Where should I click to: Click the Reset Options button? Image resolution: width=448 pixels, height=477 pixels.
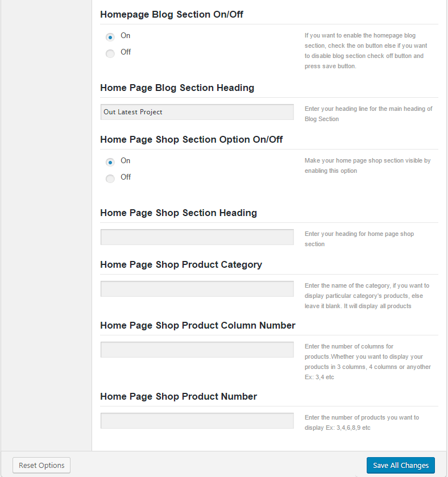pyautogui.click(x=42, y=466)
